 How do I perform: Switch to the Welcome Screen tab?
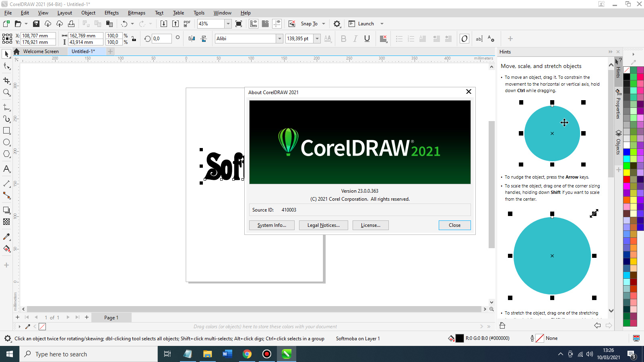(40, 51)
